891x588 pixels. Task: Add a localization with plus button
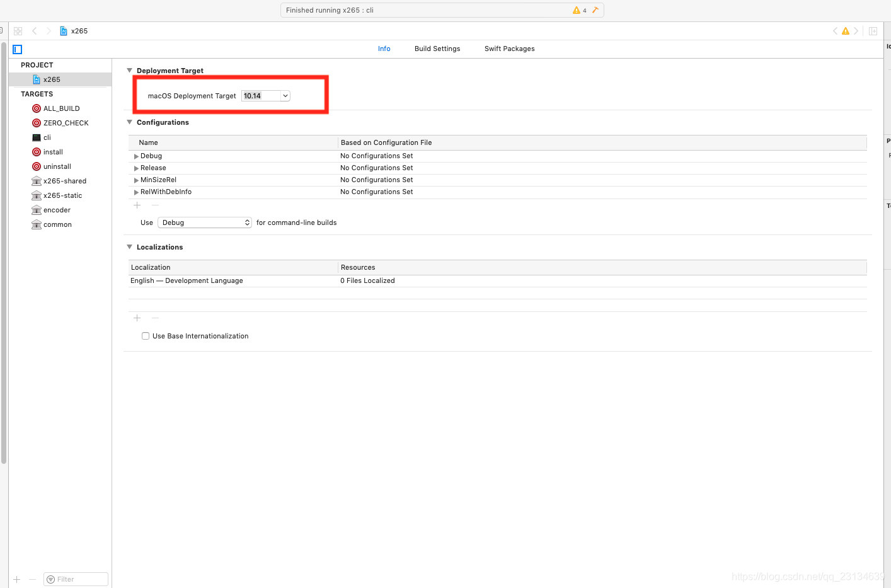(137, 318)
